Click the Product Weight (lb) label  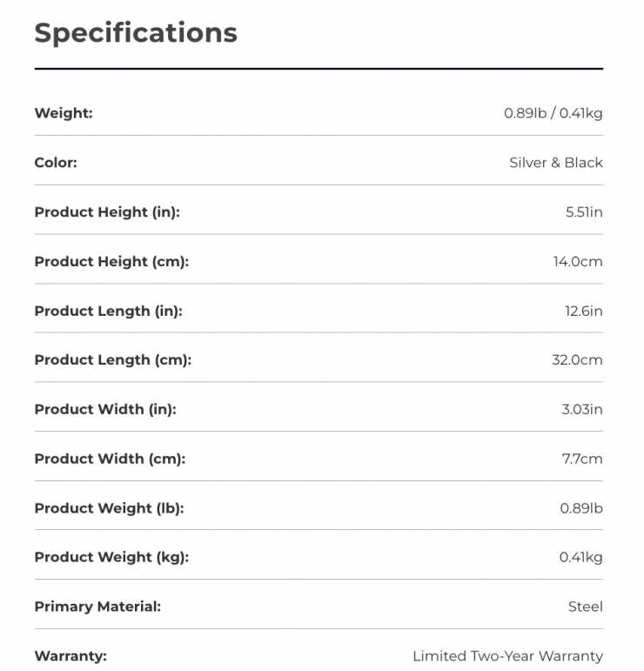pos(109,508)
